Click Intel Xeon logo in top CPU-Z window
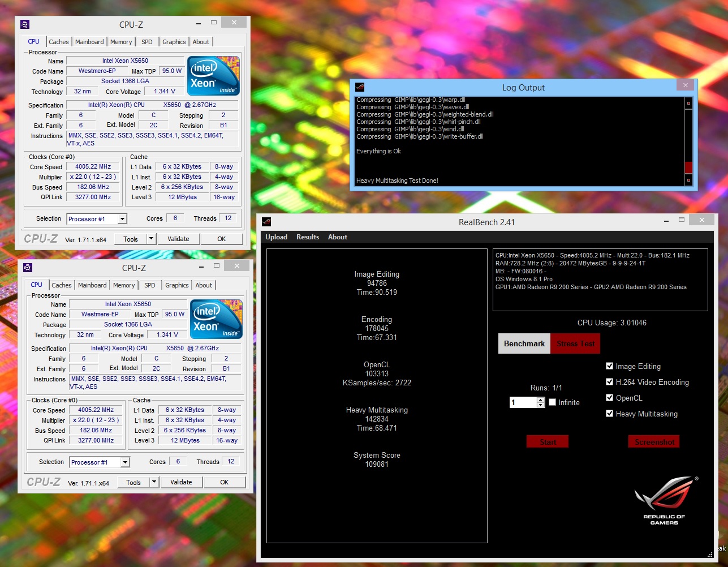The image size is (728, 567). (213, 75)
